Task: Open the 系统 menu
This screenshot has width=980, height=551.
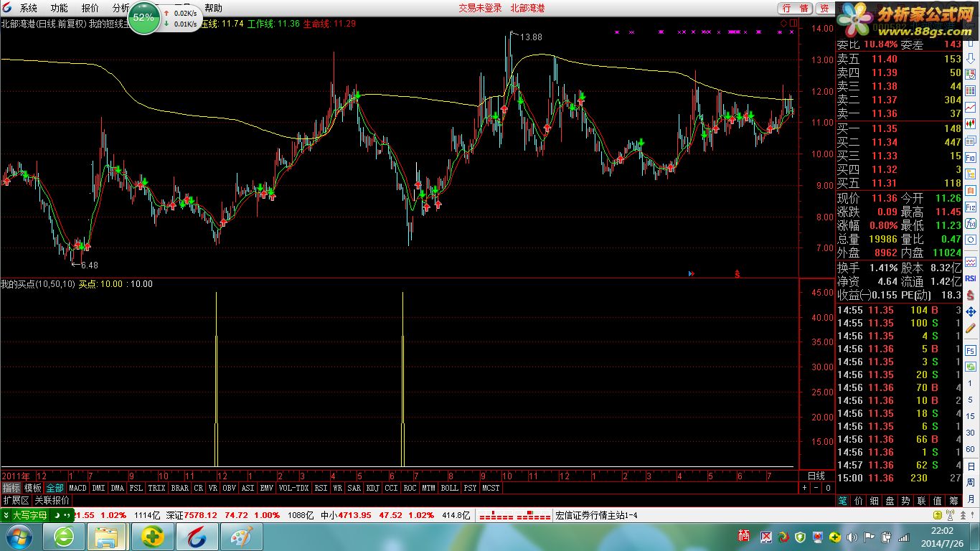Action: click(29, 8)
